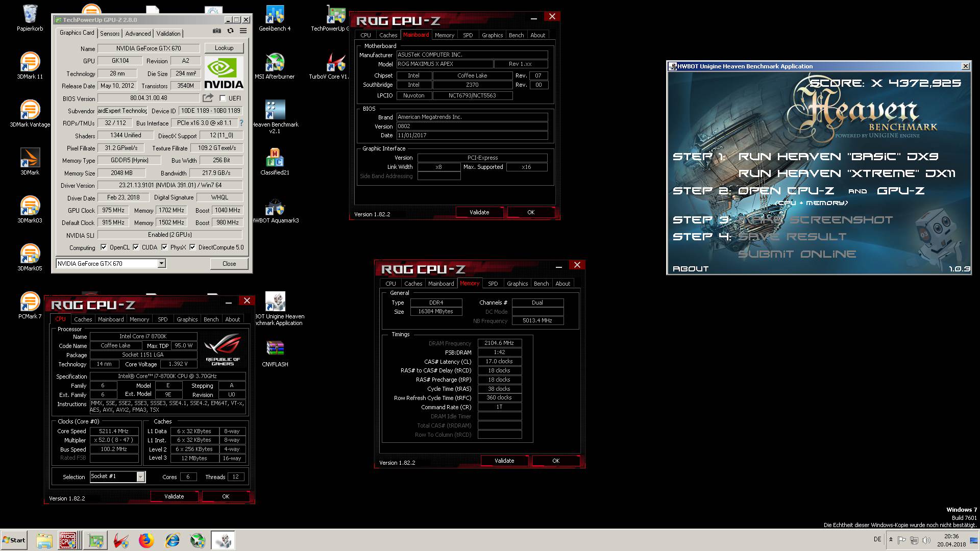Select PCMark 7 desktop shortcut
The width and height of the screenshot is (980, 551).
(30, 305)
